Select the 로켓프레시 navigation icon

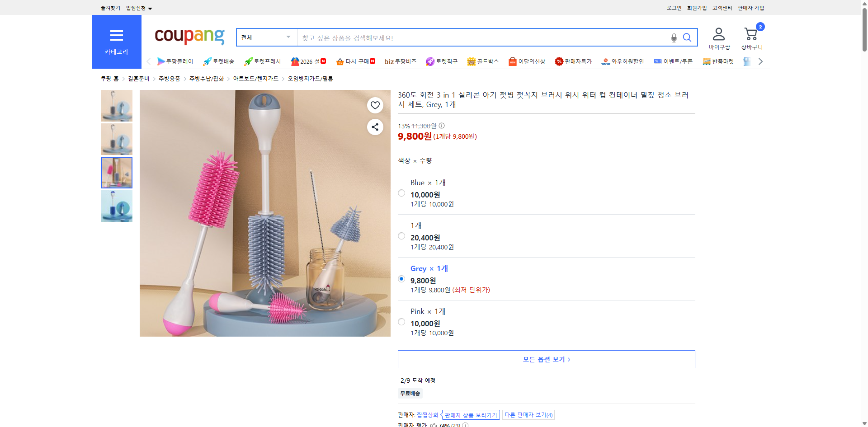261,61
